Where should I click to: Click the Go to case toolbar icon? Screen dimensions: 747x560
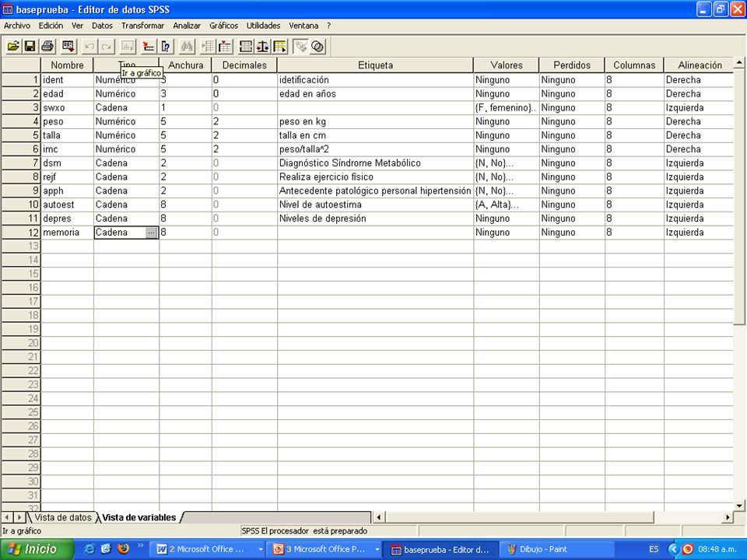(149, 46)
